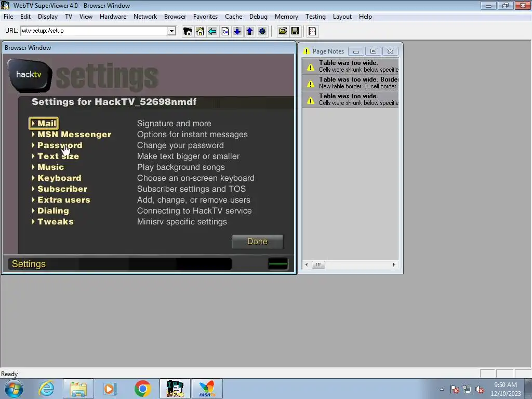
Task: Click the Page Notes warning title icon
Action: click(x=307, y=51)
